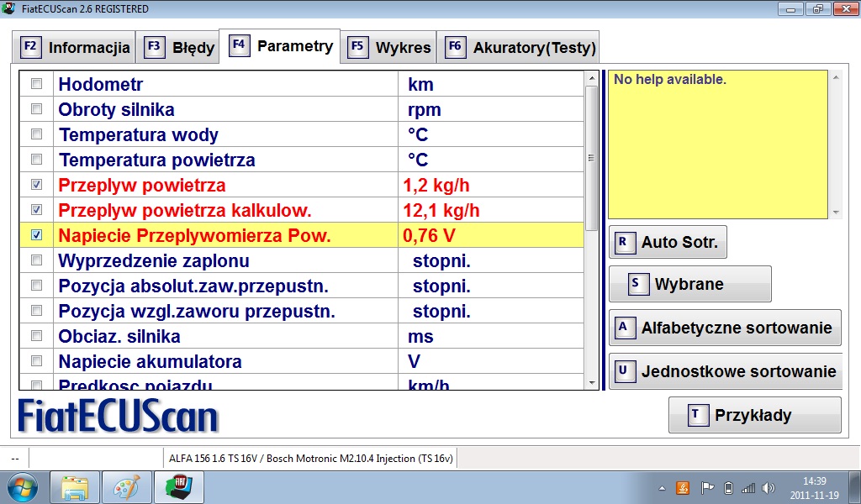Click the battery tray icon
The width and height of the screenshot is (861, 504).
click(x=728, y=487)
